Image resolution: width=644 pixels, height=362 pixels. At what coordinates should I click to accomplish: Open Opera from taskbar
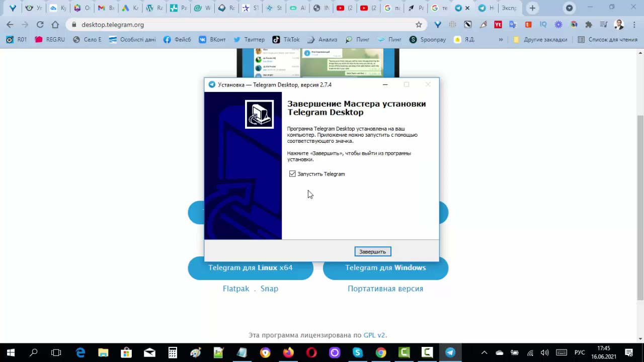coord(311,353)
